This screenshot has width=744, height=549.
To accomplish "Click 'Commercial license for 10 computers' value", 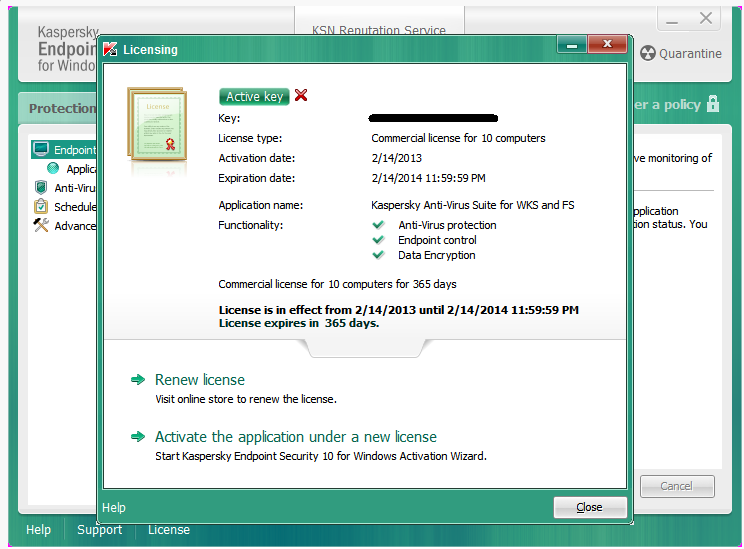I will coord(458,138).
